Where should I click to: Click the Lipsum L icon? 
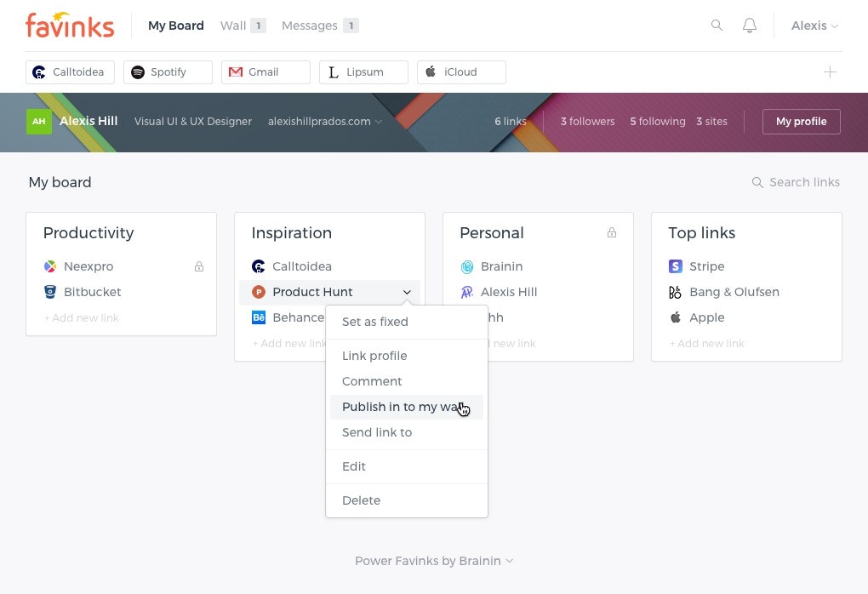tap(334, 72)
